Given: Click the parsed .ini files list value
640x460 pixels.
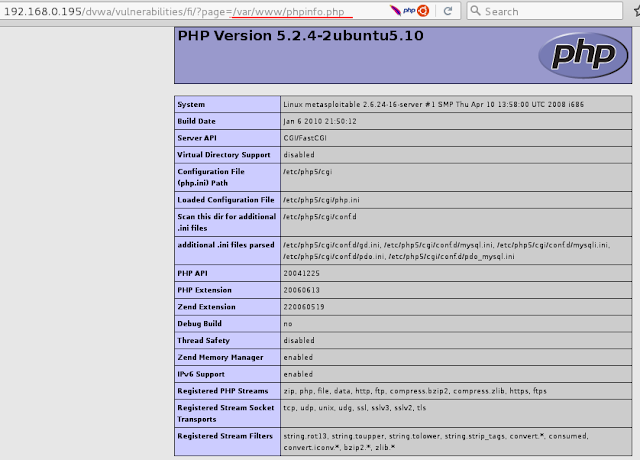Looking at the screenshot, I should [447, 251].
